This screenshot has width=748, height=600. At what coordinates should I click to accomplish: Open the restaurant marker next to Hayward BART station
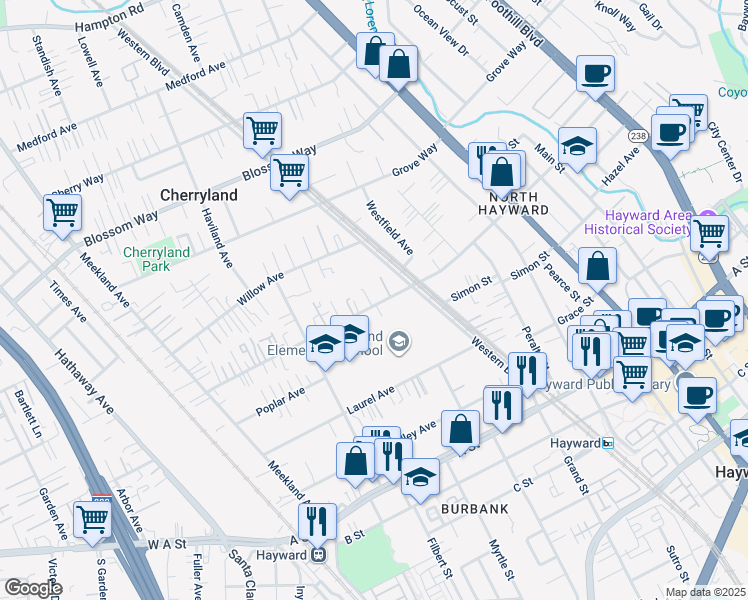(x=318, y=521)
